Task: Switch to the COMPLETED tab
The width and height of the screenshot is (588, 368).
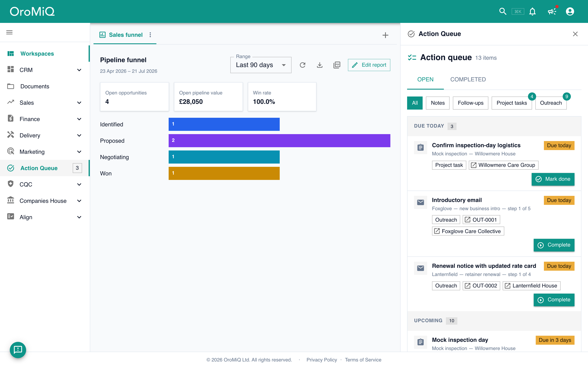Action: tap(468, 79)
